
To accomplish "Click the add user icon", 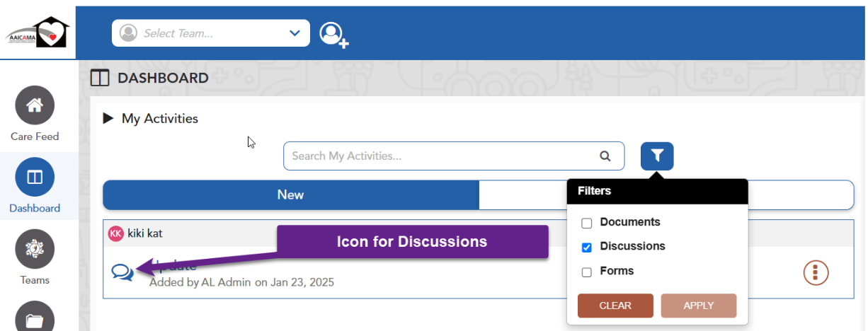I will click(333, 34).
